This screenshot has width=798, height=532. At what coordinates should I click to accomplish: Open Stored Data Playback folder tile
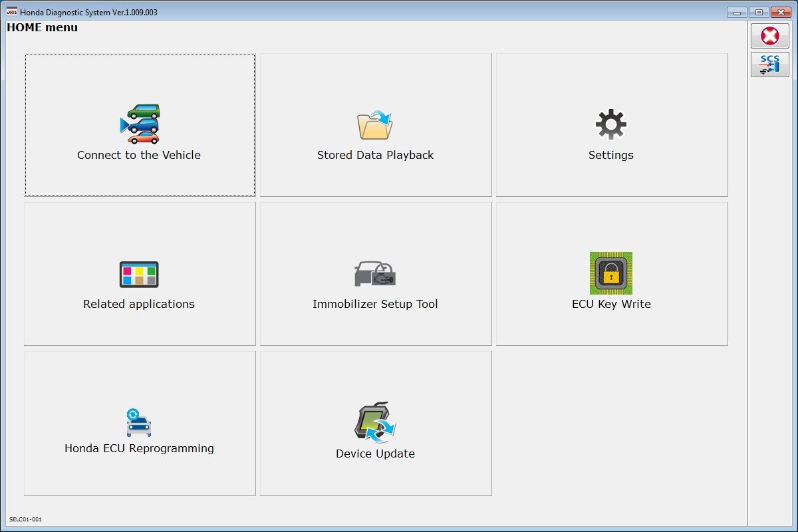coord(375,125)
